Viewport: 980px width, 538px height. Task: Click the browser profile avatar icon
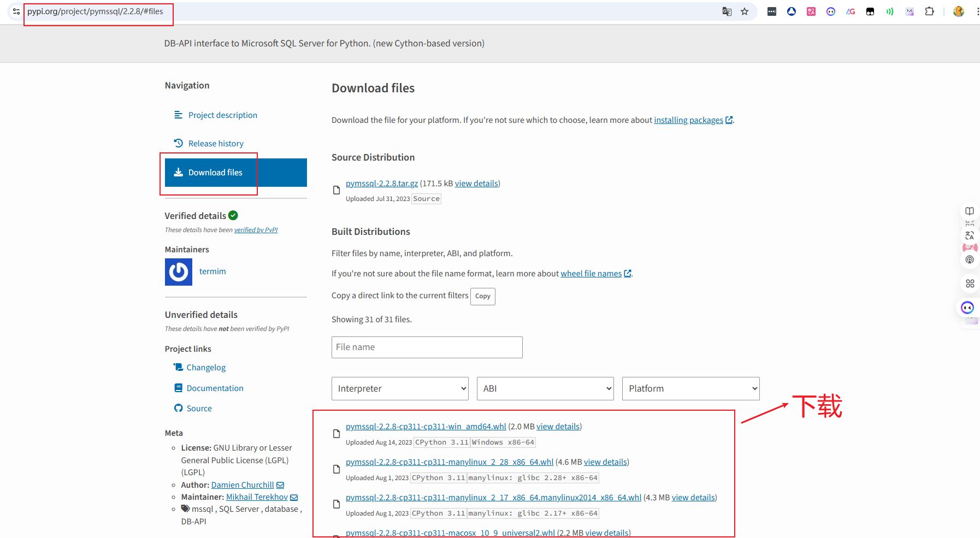(x=958, y=11)
